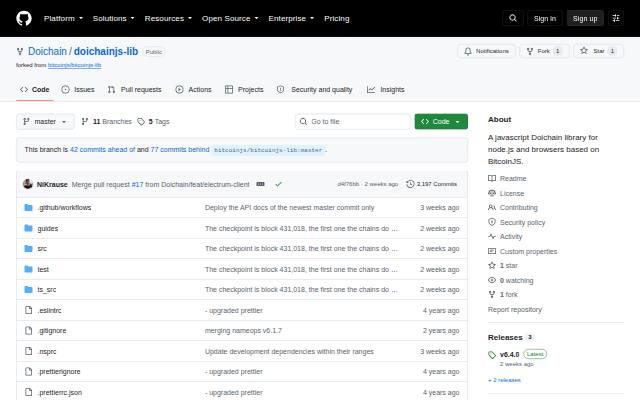Image resolution: width=640 pixels, height=400 pixels.
Task: Open the Pricing page
Action: 337,18
